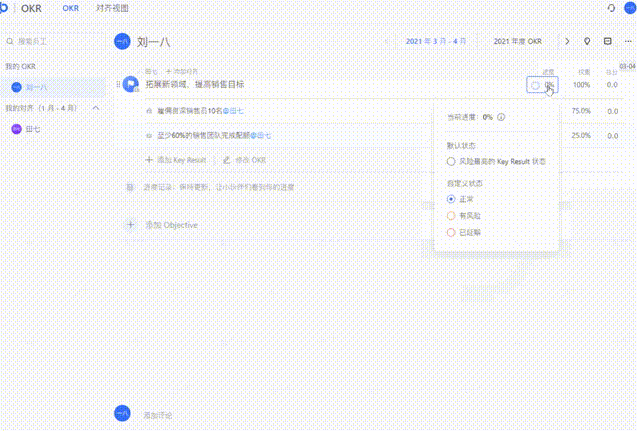Open the 2021年3月-4月 period selector
This screenshot has height=431, width=637.
click(x=436, y=41)
